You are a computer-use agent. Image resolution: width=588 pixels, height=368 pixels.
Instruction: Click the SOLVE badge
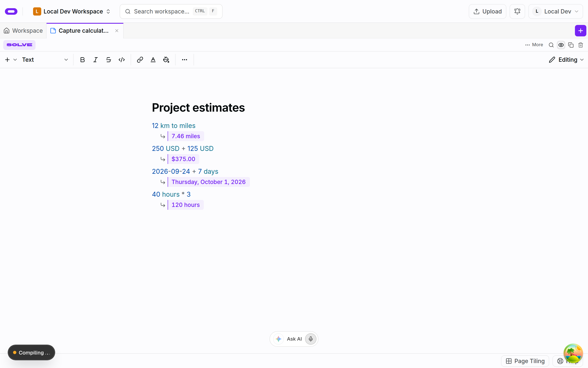pyautogui.click(x=19, y=45)
